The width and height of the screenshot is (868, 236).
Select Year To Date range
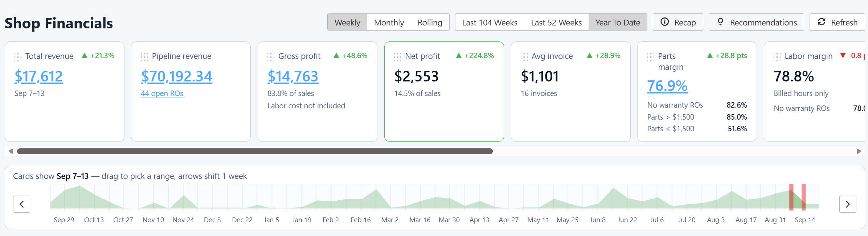[x=618, y=22]
